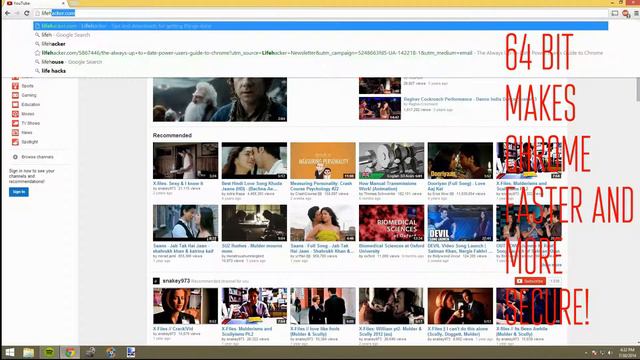Viewport: 640px width, 360px height.
Task: Open 'Saans - Full Song' thumbnail
Action: (322, 223)
